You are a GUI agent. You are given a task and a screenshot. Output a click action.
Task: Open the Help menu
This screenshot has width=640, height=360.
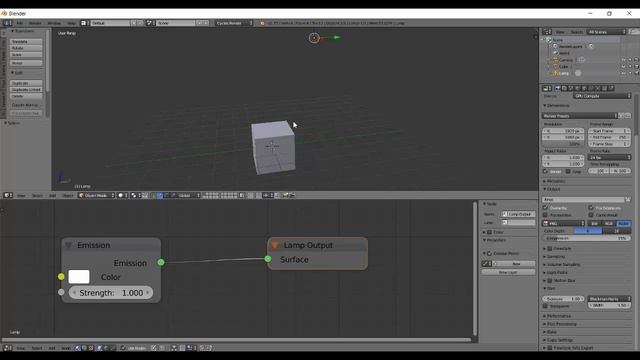click(x=71, y=23)
